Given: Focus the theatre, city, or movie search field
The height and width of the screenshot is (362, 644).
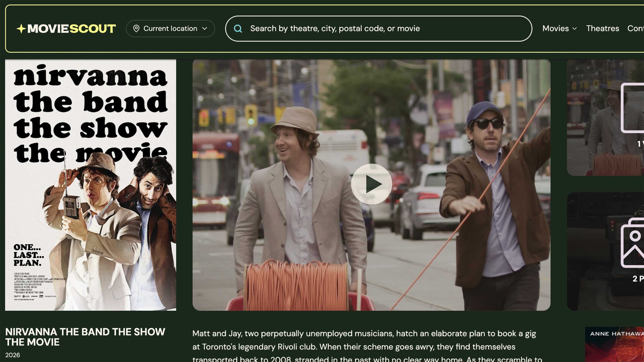Looking at the screenshot, I should click(x=377, y=29).
